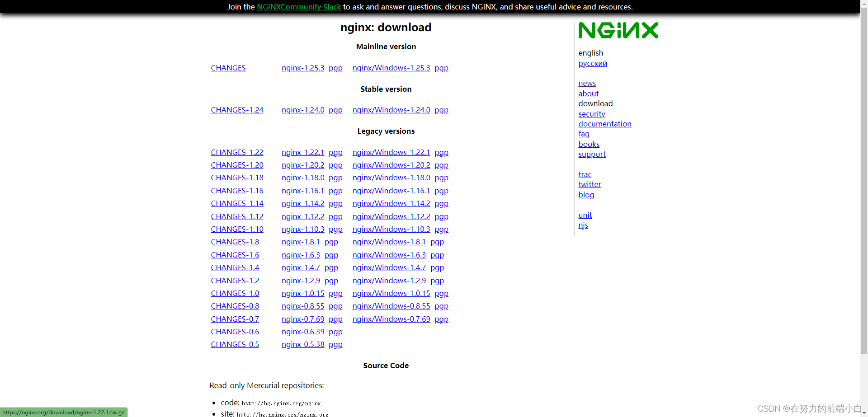Open CHANGES-1.6 link
This screenshot has height=417, width=868.
coord(235,255)
